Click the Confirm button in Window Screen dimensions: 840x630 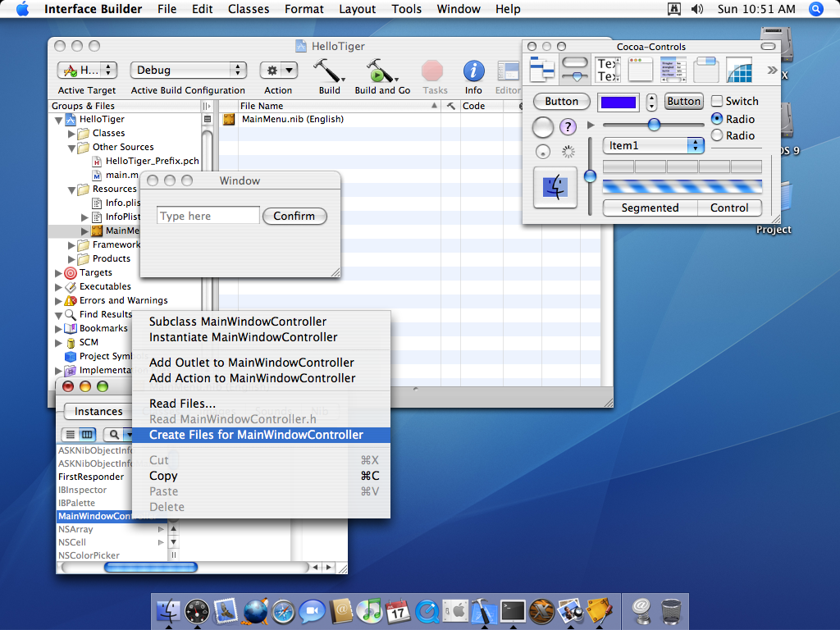pyautogui.click(x=294, y=216)
